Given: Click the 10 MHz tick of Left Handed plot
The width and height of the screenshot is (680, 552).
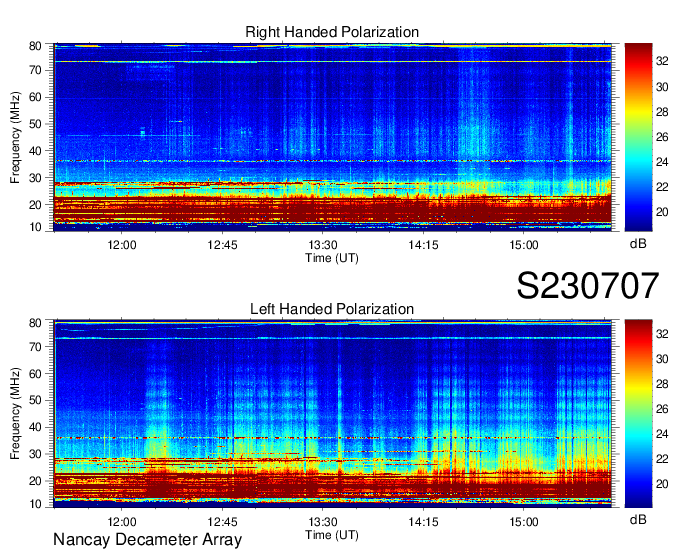Looking at the screenshot, I should click(35, 504).
